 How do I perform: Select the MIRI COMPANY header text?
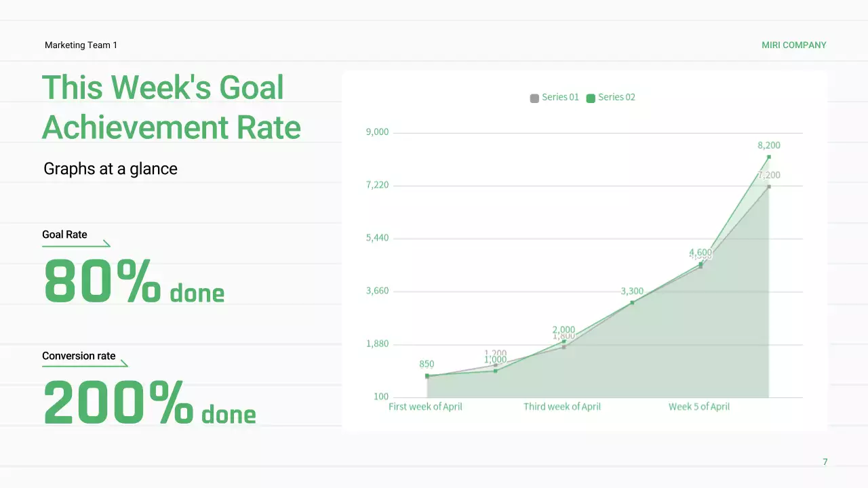point(793,45)
